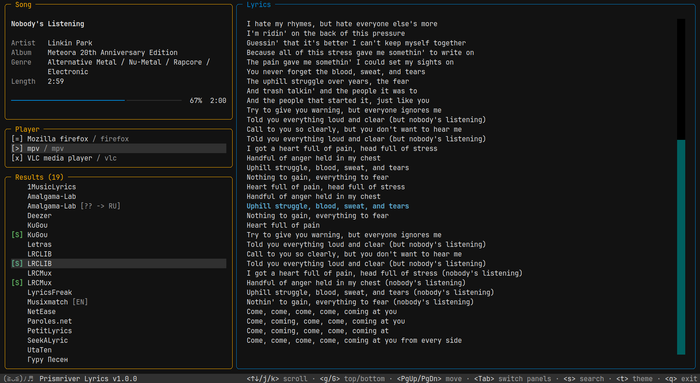Click the synced [S] marker beside KuGou
The height and width of the screenshot is (383, 700).
click(17, 235)
